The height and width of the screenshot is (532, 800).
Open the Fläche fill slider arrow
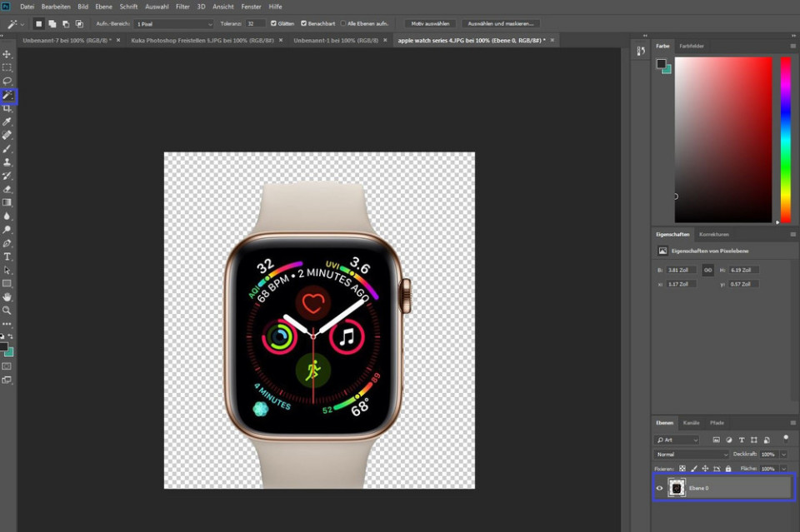pyautogui.click(x=783, y=468)
